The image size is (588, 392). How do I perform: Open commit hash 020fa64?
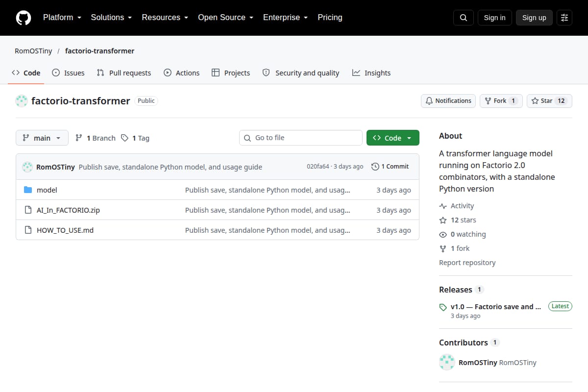click(x=318, y=167)
